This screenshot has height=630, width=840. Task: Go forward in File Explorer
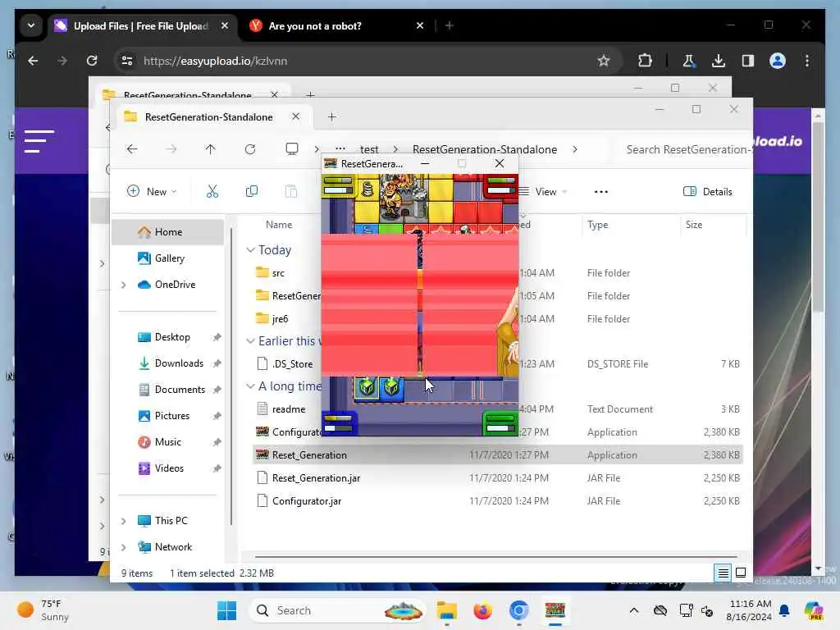point(171,149)
